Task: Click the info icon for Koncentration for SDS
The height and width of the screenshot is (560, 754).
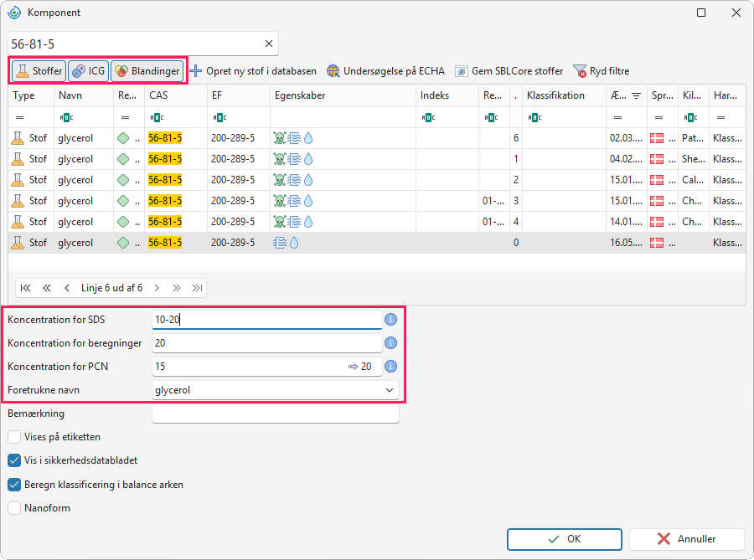Action: pos(391,320)
